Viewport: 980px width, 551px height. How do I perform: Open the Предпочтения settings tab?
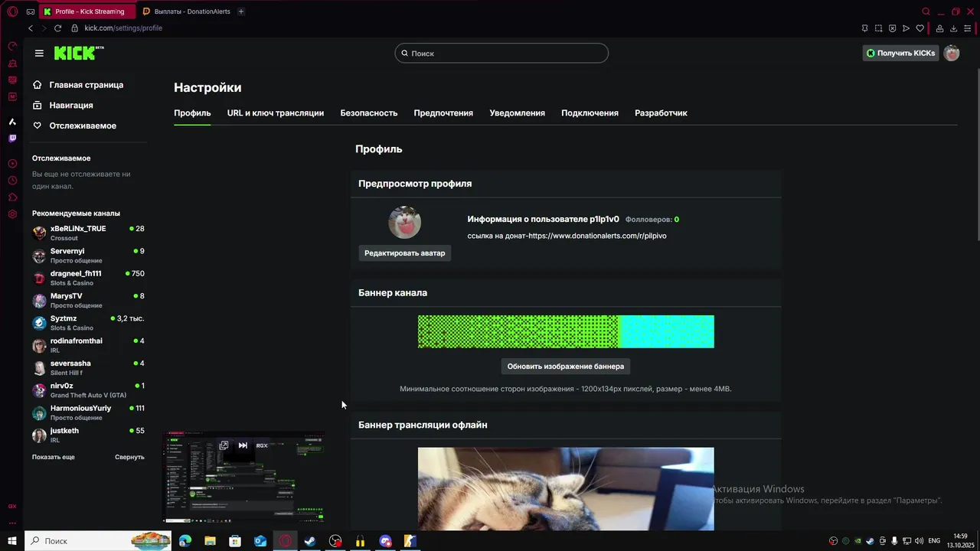(443, 112)
